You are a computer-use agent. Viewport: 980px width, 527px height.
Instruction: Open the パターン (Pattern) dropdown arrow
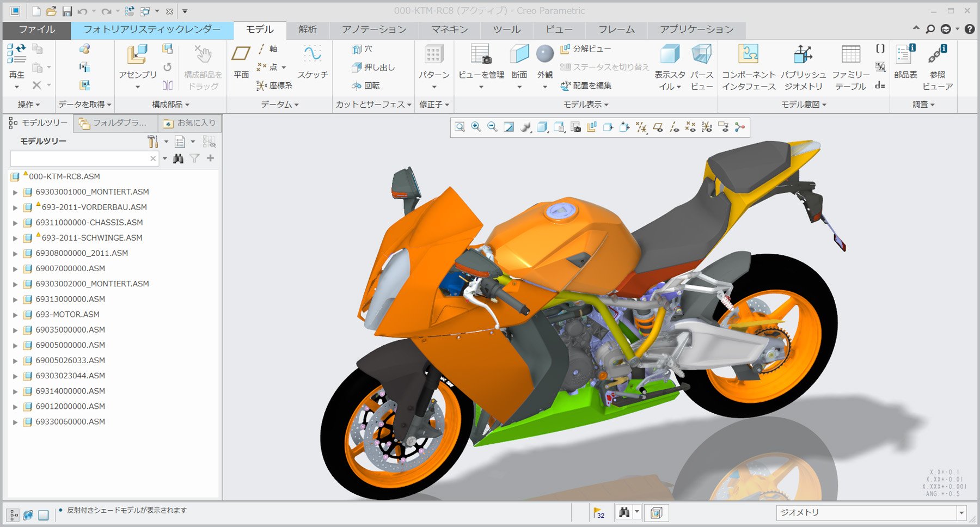434,87
